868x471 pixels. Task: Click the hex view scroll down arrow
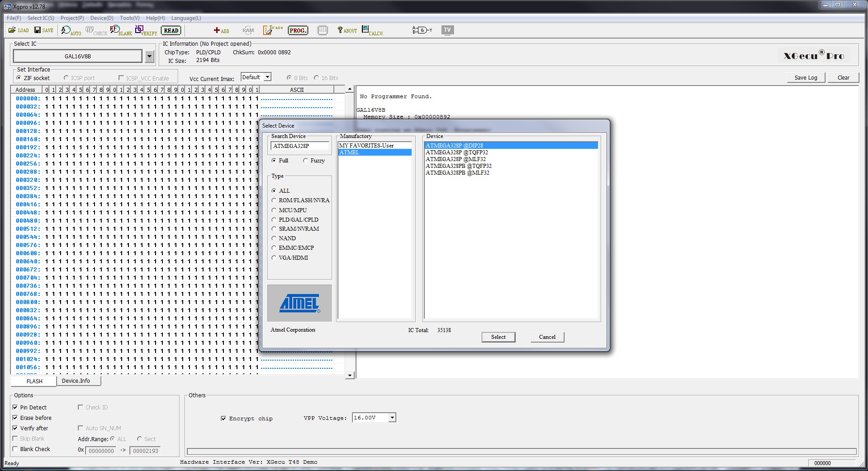pos(350,375)
